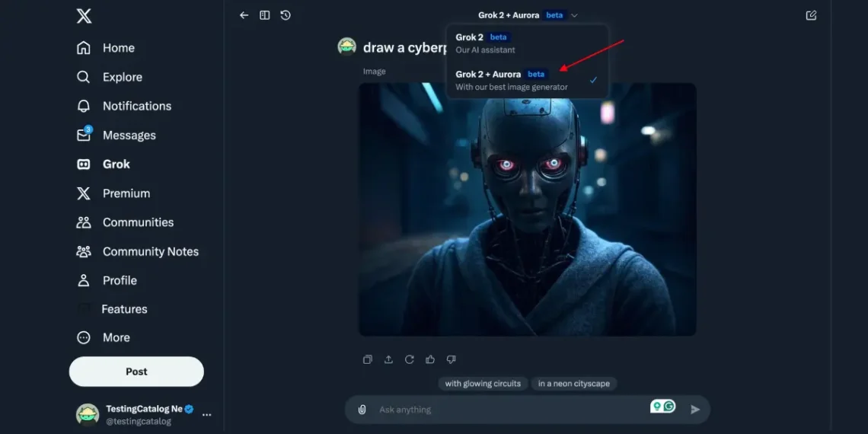The width and height of the screenshot is (868, 434).
Task: Copy the generated image response
Action: (368, 359)
